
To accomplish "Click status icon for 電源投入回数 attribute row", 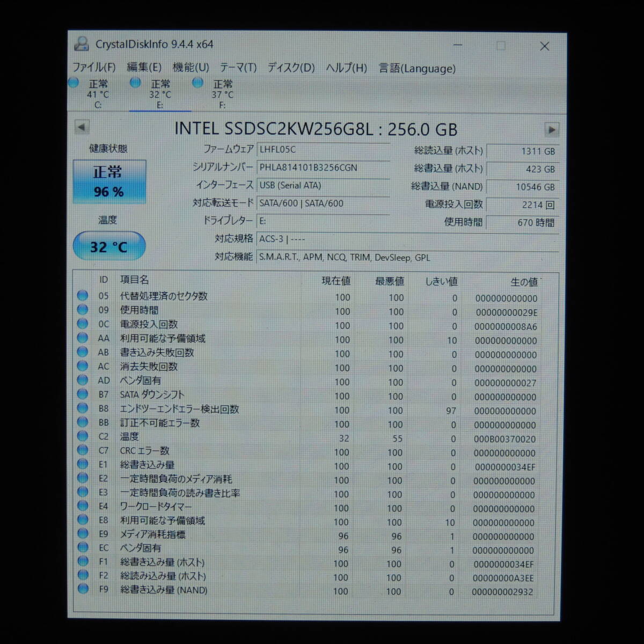I will tap(82, 324).
